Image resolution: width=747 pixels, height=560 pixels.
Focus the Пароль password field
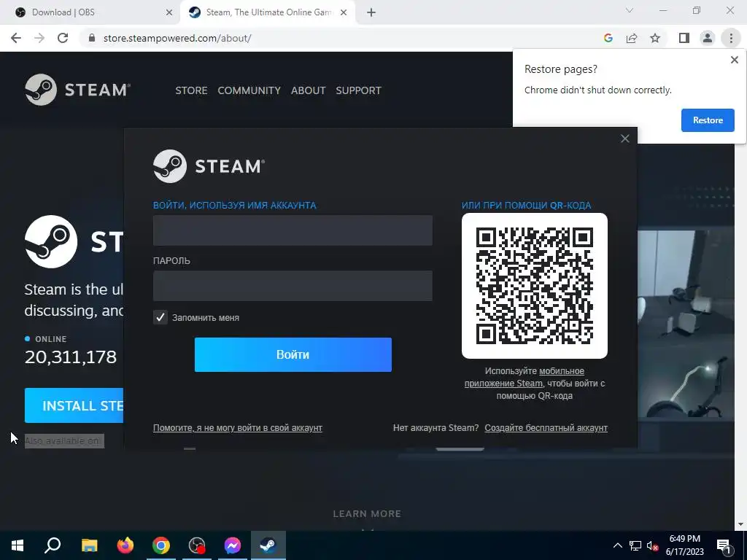[293, 286]
